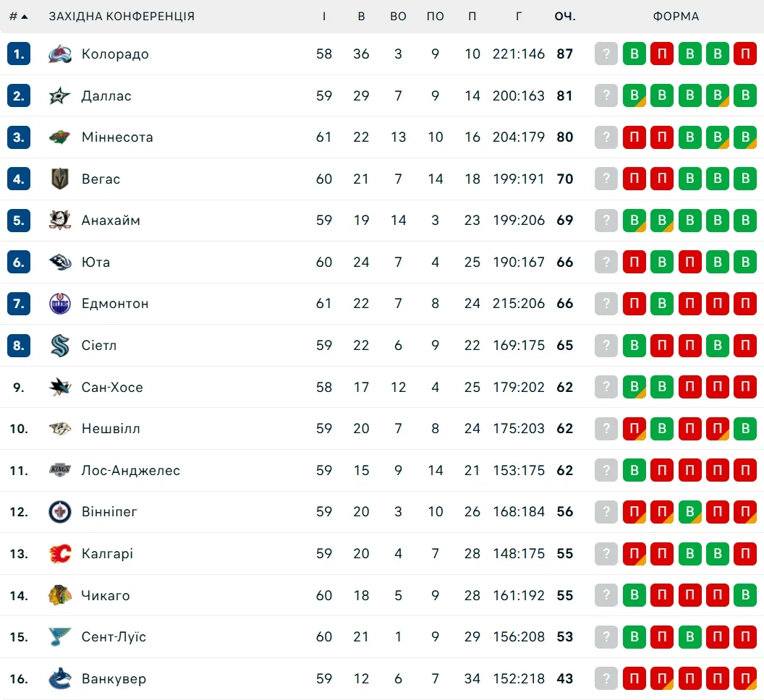Sort by the Г goals column header
764x700 pixels.
coord(519,16)
